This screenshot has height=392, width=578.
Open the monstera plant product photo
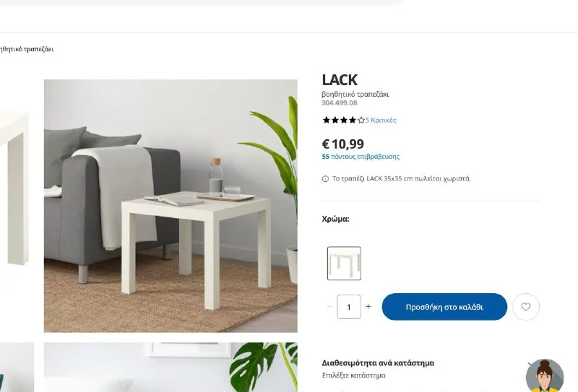pos(171,367)
